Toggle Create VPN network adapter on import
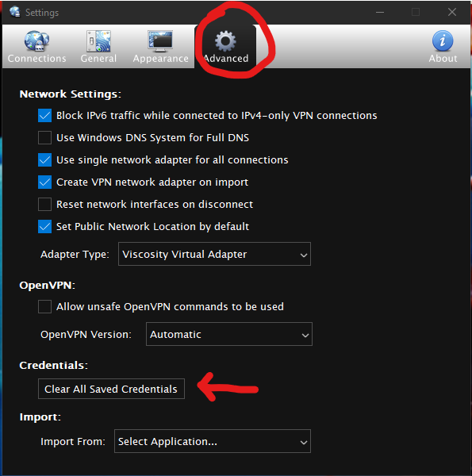 click(x=44, y=182)
